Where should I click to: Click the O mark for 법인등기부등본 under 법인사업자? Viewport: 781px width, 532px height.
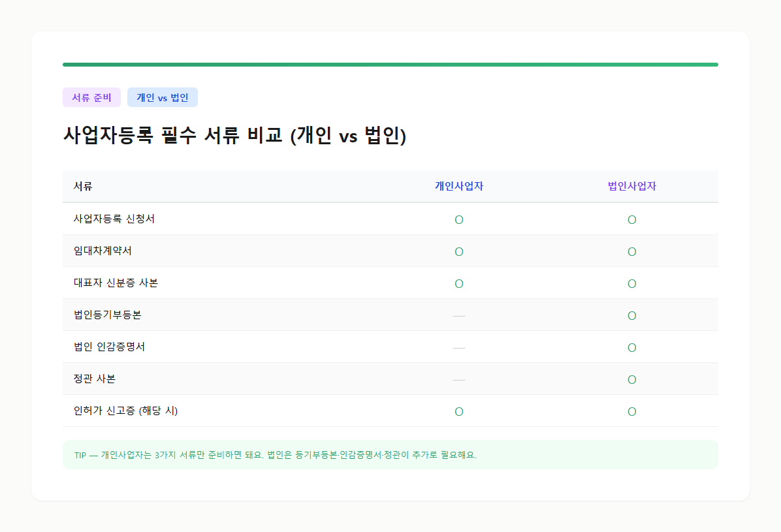coord(631,315)
